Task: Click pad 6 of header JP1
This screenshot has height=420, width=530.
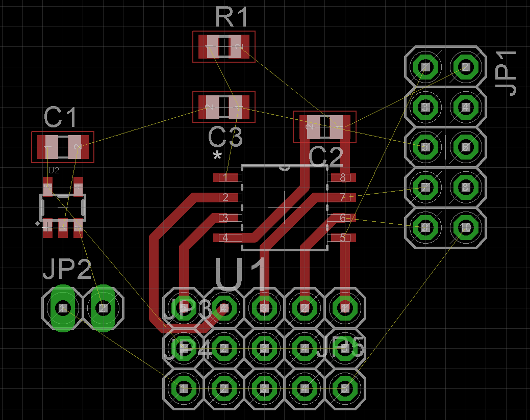Action: pos(466,147)
